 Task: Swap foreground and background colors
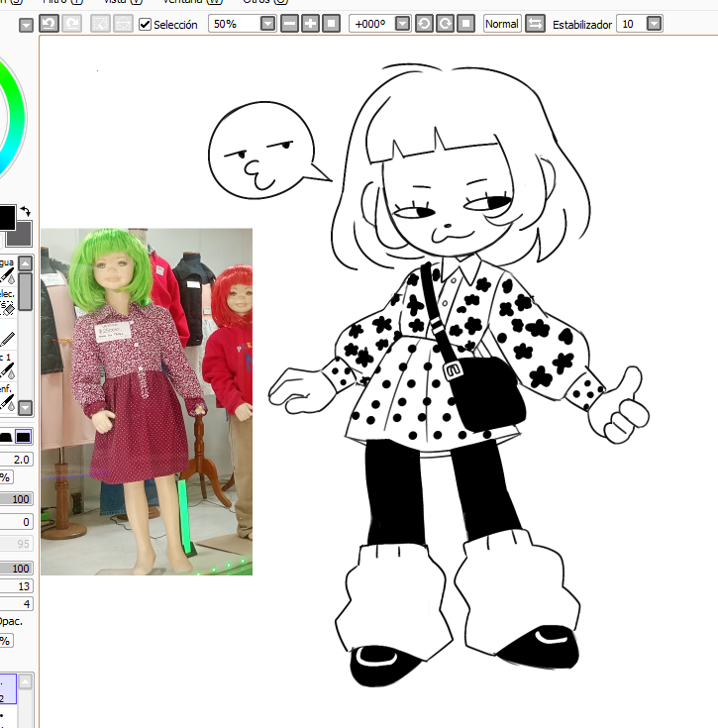(x=26, y=212)
